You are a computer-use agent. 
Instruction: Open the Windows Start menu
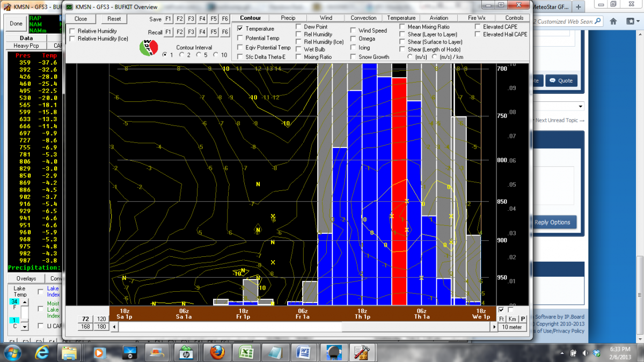click(12, 352)
